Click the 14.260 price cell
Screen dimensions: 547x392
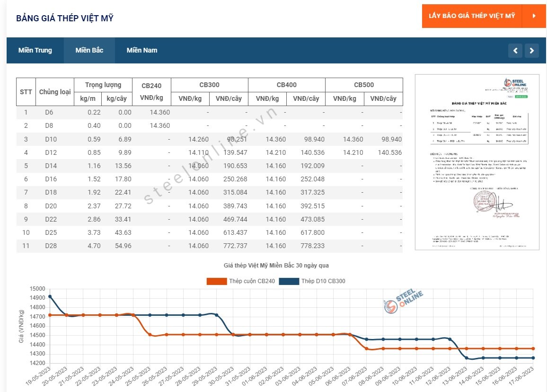tap(198, 139)
